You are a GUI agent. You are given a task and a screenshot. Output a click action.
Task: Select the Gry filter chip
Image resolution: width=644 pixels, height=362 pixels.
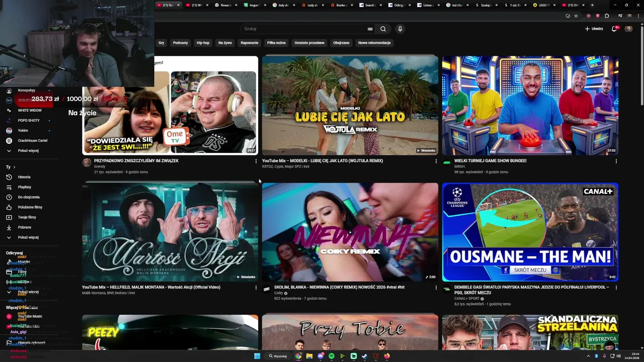point(162,43)
